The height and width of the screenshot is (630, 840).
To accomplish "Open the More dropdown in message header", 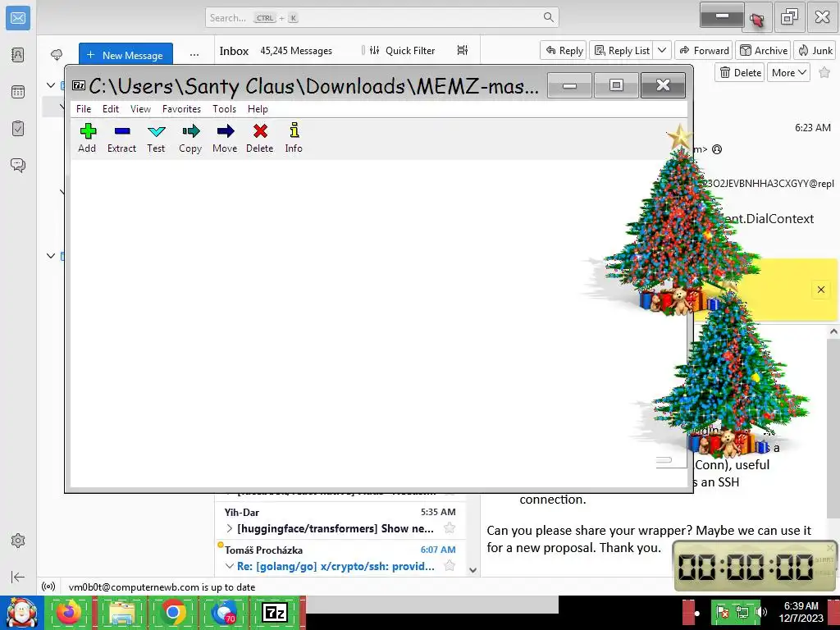I will pyautogui.click(x=788, y=72).
